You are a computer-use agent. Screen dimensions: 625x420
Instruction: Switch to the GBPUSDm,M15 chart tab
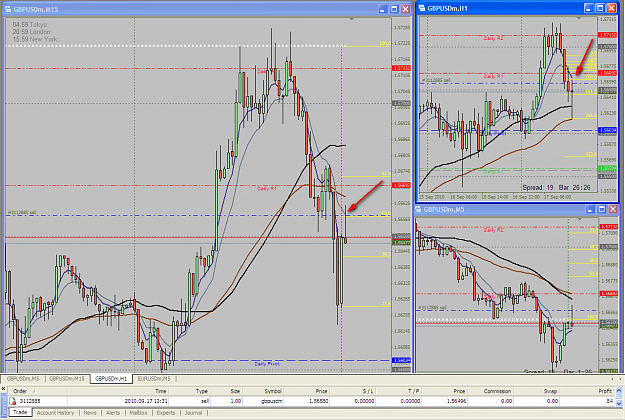(67, 379)
